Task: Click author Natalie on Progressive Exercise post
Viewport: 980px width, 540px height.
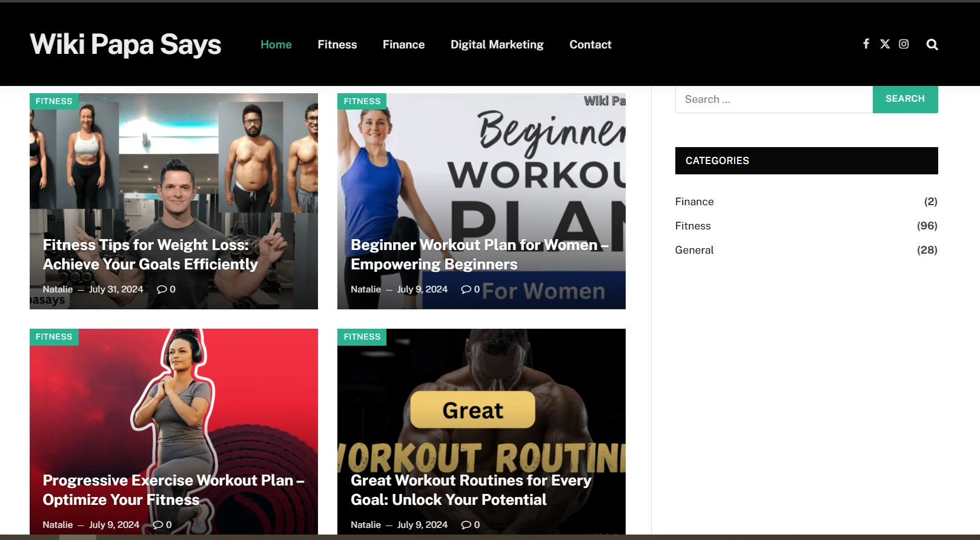Action: 58,525
